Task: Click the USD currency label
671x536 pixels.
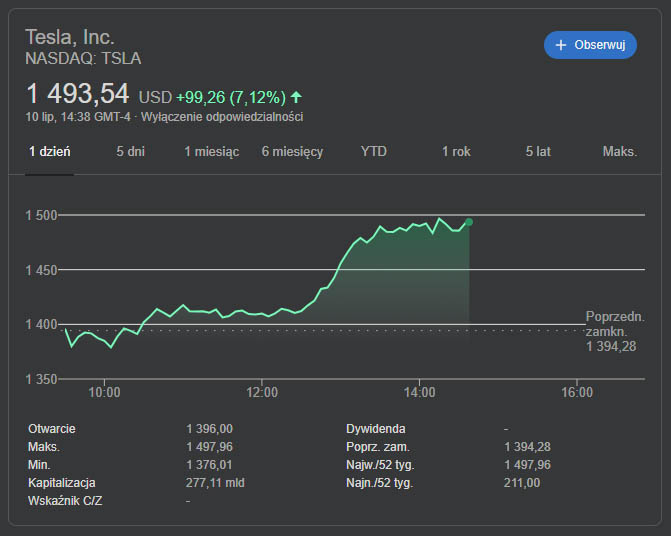Action: 155,98
